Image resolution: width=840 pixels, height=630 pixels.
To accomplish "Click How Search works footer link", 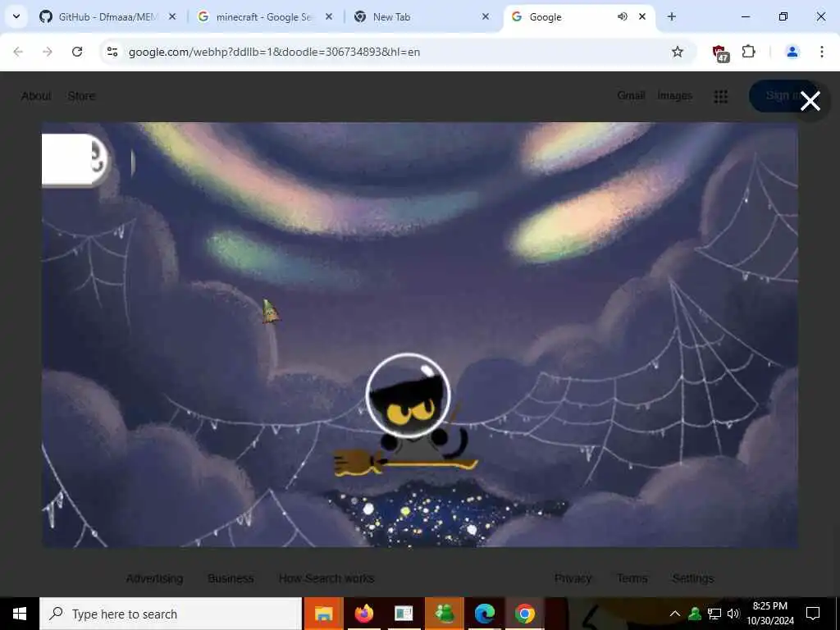I will tap(326, 578).
